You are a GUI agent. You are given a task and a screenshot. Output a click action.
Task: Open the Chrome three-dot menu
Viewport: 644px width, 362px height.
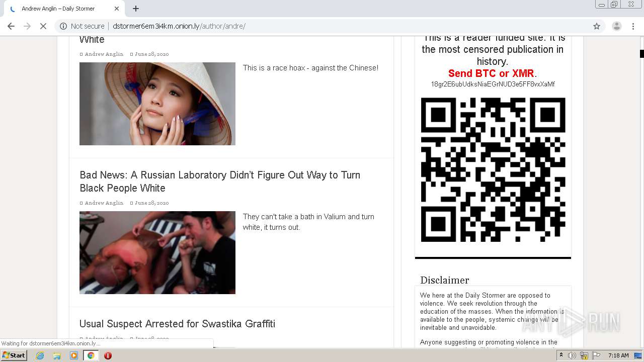coord(633,26)
